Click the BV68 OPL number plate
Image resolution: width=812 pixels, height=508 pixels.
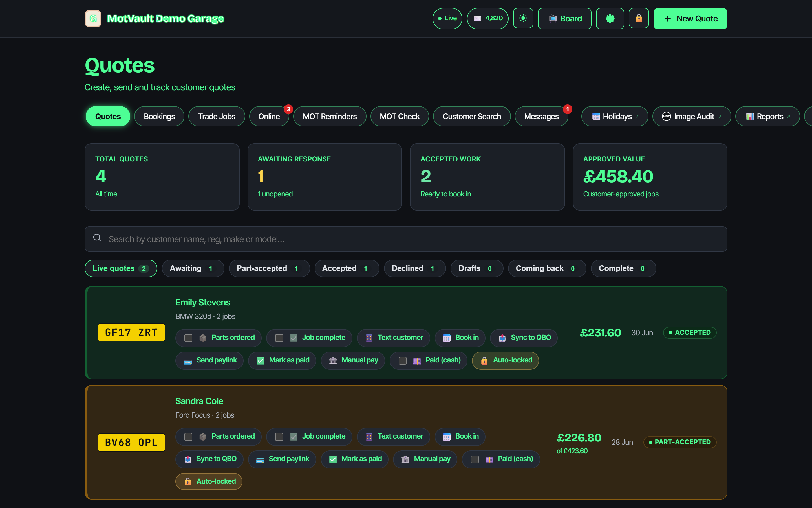tap(131, 442)
